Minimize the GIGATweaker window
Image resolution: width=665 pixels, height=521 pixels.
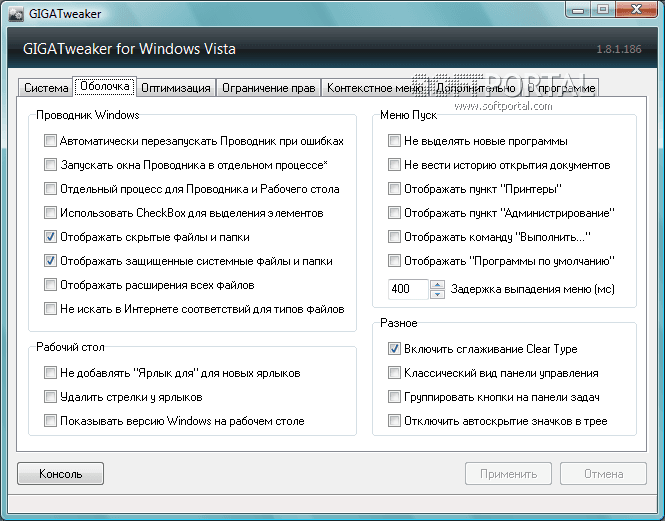[578, 9]
